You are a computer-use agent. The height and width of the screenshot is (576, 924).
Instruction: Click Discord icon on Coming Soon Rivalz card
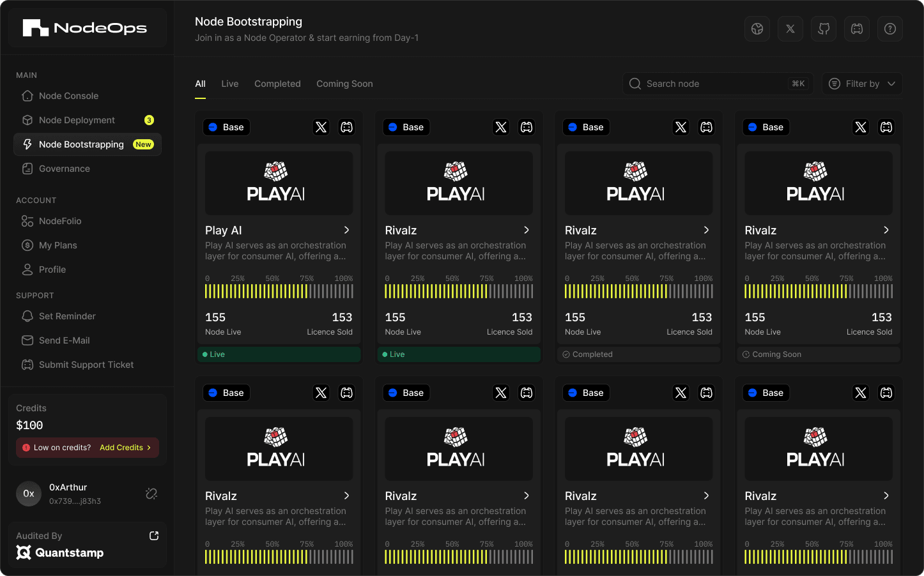pos(886,127)
